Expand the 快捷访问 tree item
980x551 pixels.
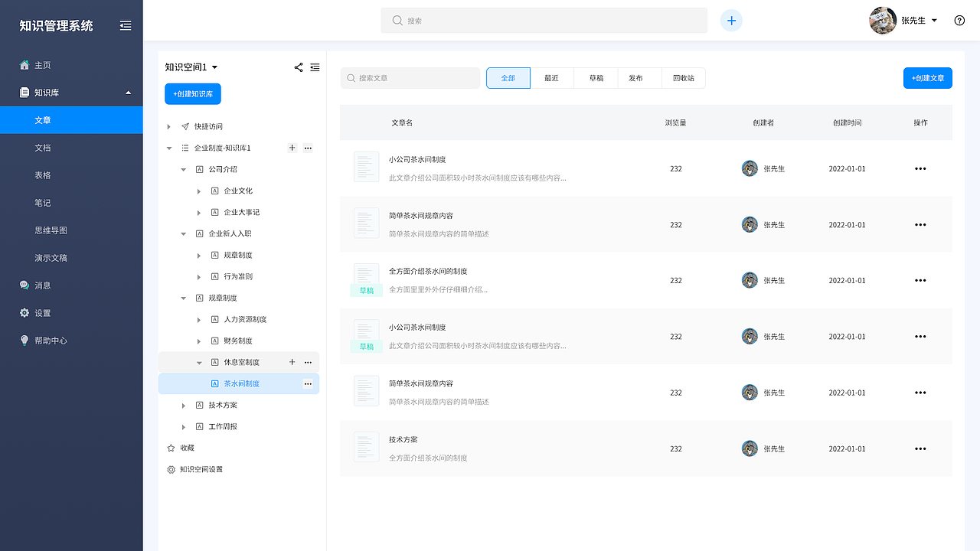coord(169,126)
